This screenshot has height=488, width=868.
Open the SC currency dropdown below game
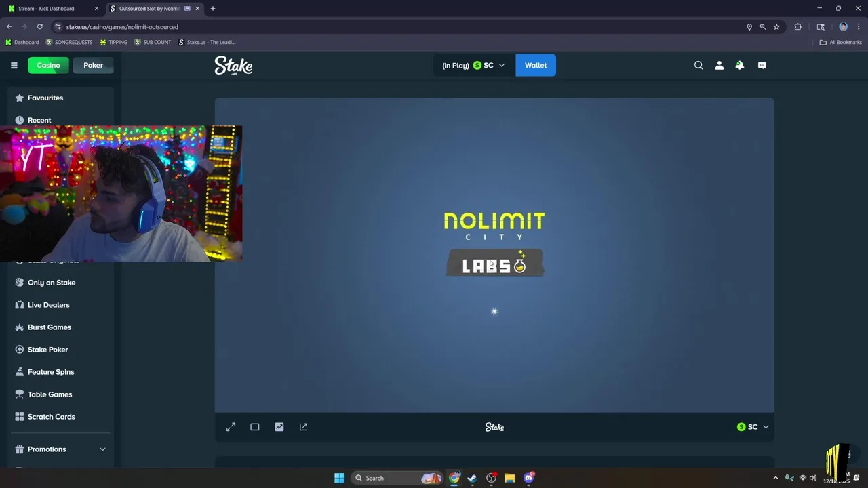click(753, 427)
